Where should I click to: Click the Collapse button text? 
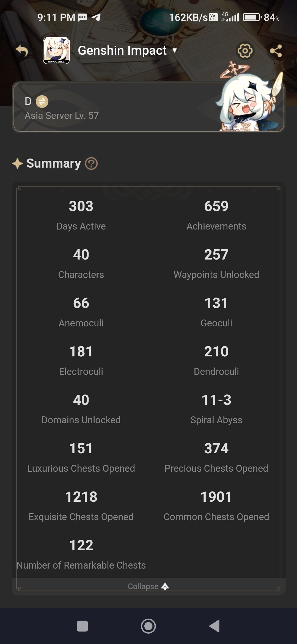143,586
